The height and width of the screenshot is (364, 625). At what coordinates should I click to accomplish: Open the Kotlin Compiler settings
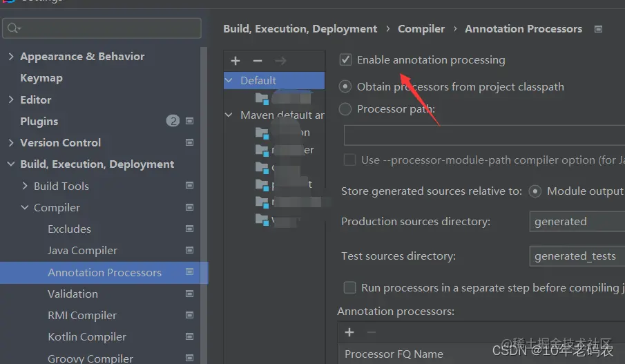87,337
